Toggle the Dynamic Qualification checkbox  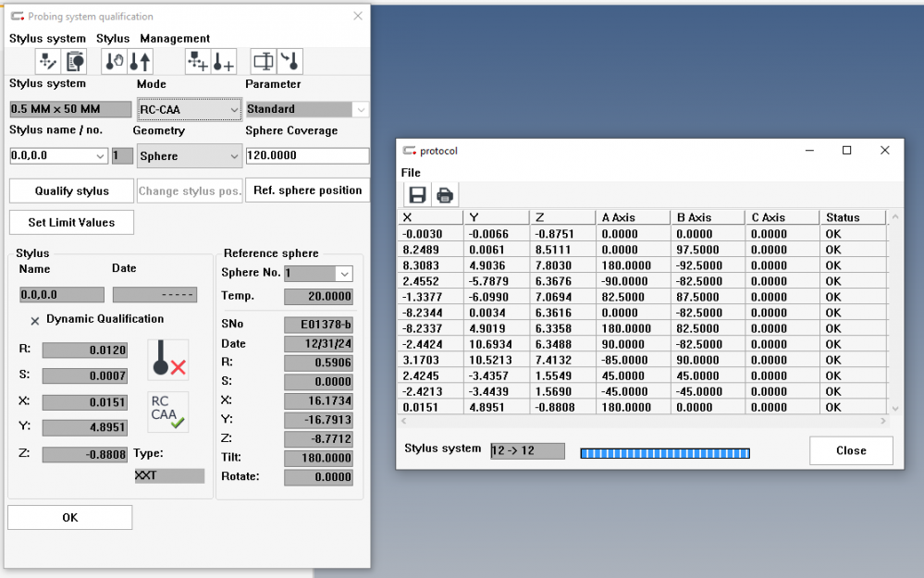[35, 320]
